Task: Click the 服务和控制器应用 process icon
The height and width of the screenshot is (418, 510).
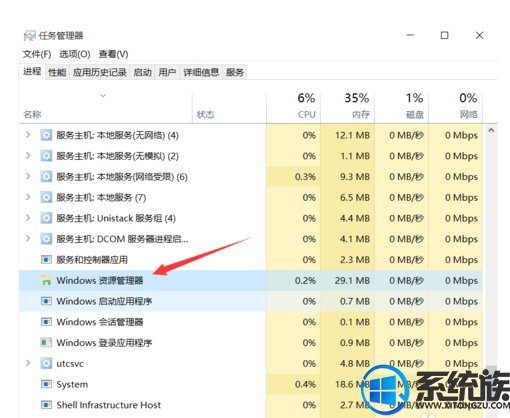Action: [46, 260]
